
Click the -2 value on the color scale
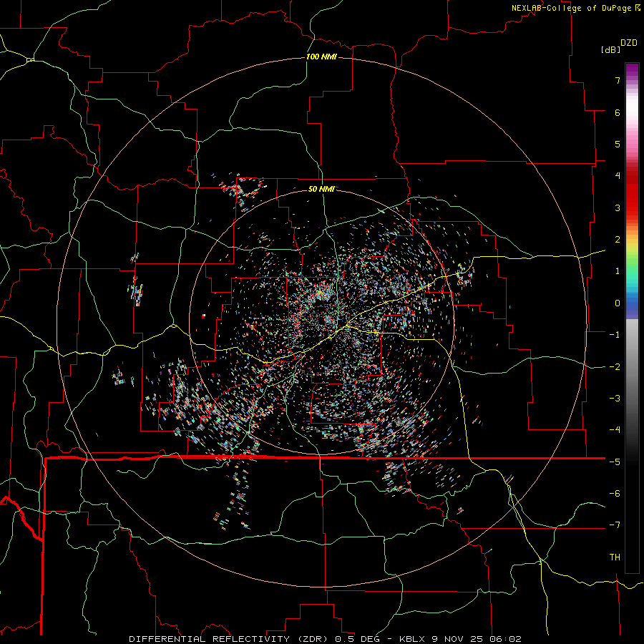615,367
